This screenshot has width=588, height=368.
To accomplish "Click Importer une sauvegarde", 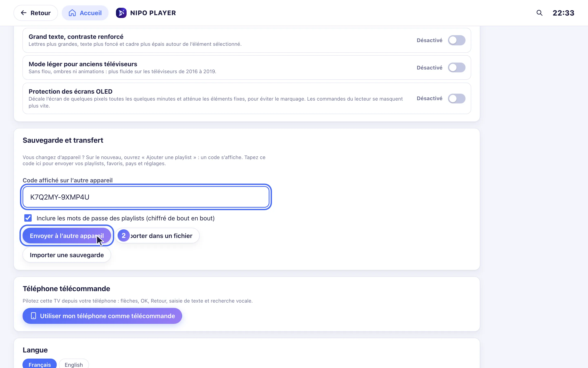I will [67, 255].
